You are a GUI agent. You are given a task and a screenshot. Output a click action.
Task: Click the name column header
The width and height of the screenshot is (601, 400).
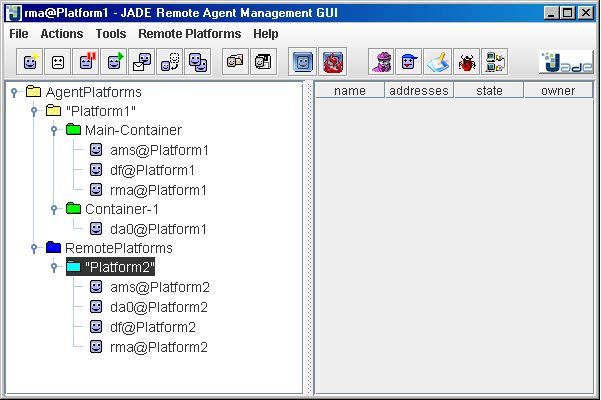click(350, 91)
